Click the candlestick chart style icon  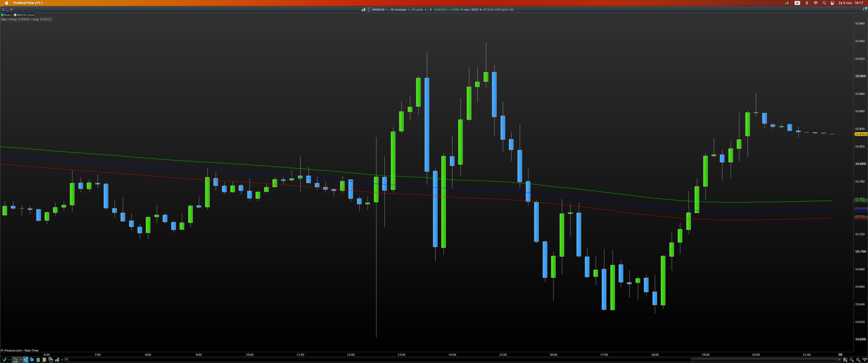click(364, 9)
